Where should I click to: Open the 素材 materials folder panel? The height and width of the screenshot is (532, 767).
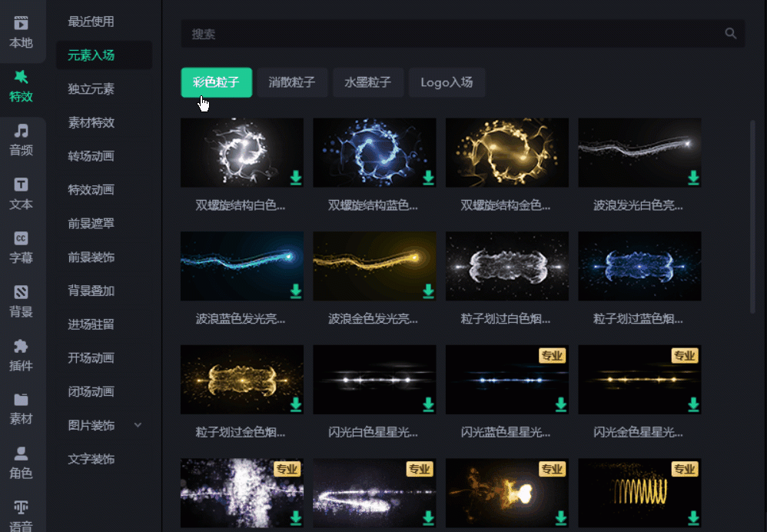21,409
